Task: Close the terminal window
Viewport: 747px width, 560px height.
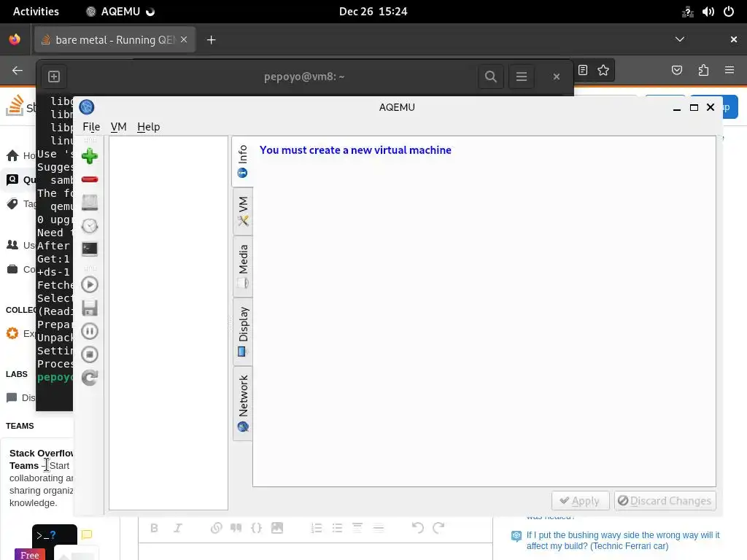Action: pyautogui.click(x=557, y=76)
